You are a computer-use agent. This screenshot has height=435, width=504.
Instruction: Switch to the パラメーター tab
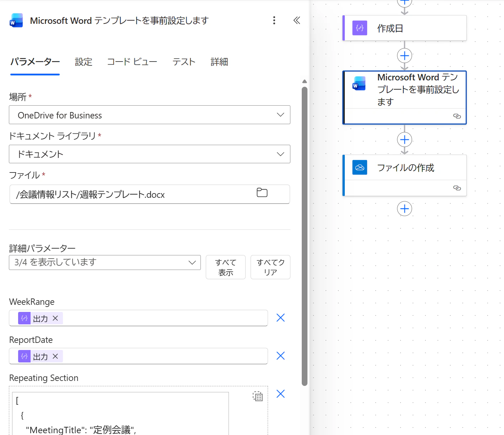(x=35, y=62)
